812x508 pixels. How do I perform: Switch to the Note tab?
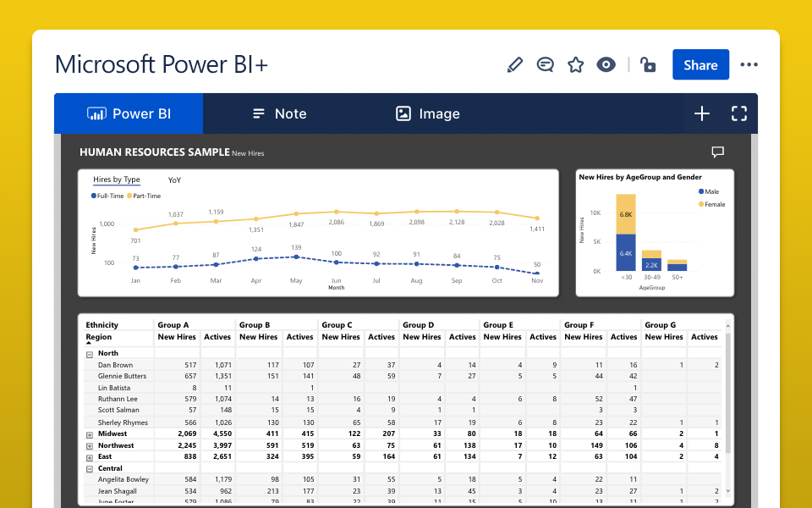pyautogui.click(x=280, y=113)
